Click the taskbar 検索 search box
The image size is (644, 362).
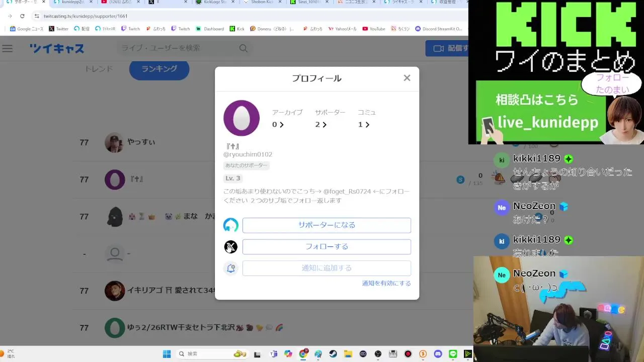(x=213, y=354)
